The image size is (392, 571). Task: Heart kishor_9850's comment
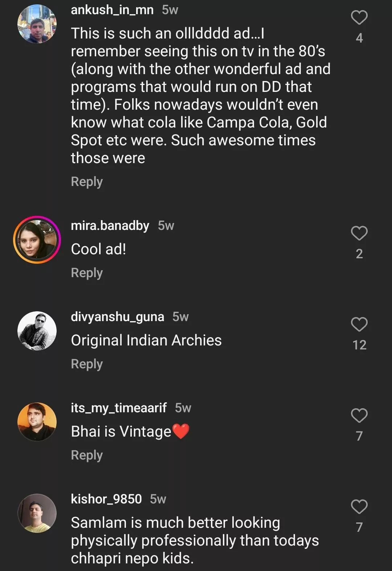pos(359,507)
